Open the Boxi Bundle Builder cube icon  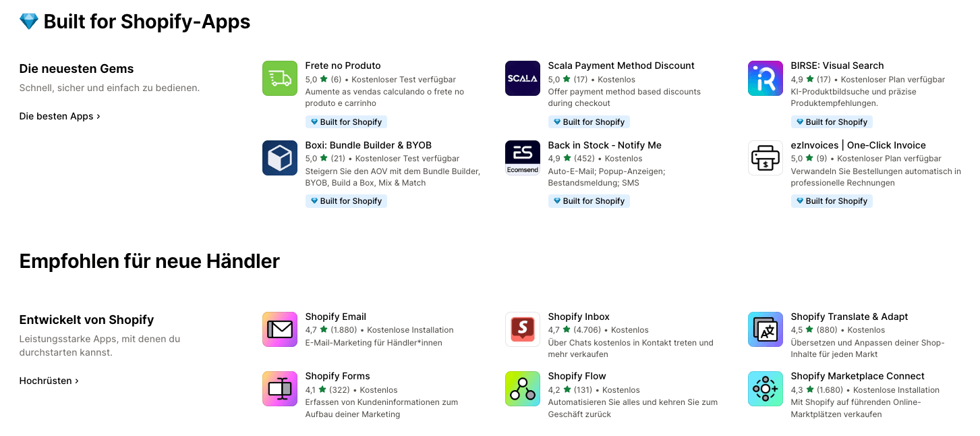coord(280,158)
